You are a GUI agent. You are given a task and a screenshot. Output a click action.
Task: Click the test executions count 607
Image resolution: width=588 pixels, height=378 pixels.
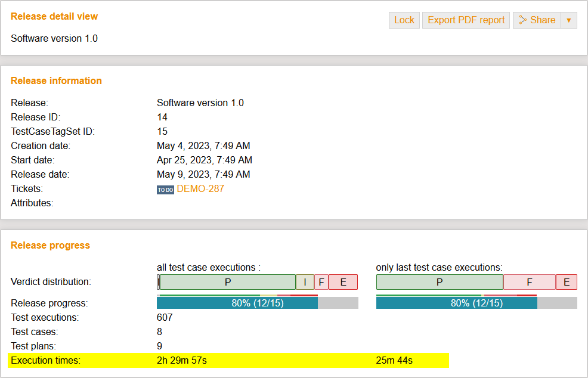(x=165, y=318)
